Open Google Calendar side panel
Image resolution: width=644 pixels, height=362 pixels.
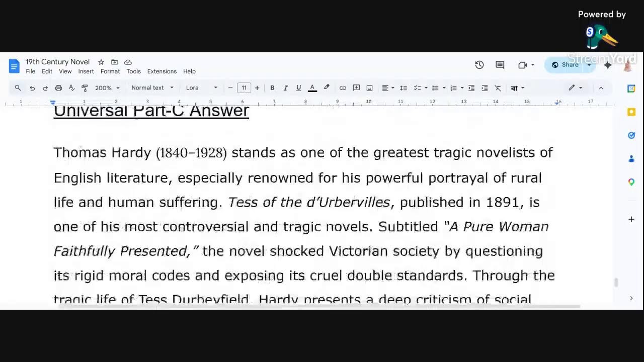pyautogui.click(x=631, y=88)
